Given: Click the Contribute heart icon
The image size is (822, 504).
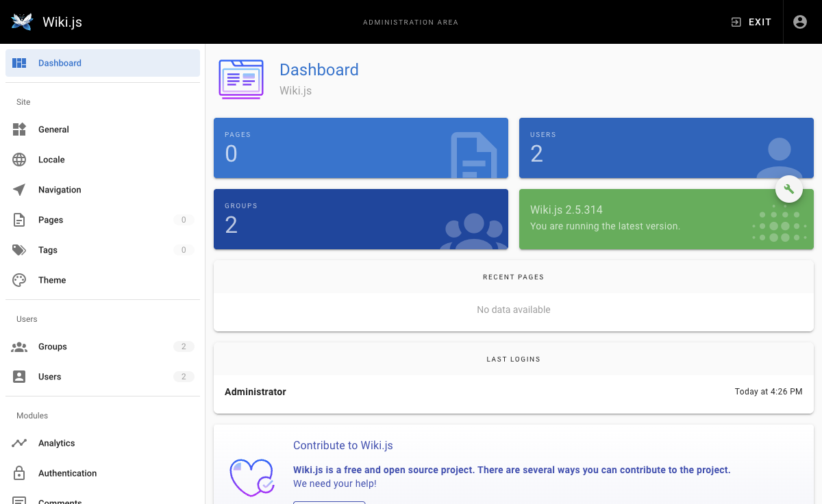Looking at the screenshot, I should (x=251, y=477).
